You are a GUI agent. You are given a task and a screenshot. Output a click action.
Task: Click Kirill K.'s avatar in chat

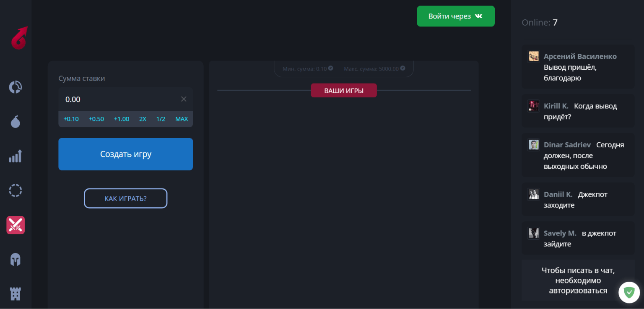tap(534, 106)
